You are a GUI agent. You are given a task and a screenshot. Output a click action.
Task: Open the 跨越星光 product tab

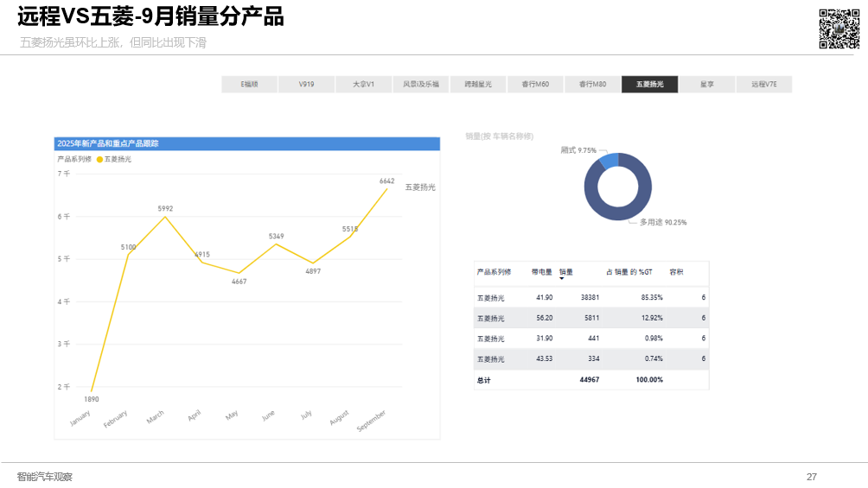pyautogui.click(x=478, y=84)
